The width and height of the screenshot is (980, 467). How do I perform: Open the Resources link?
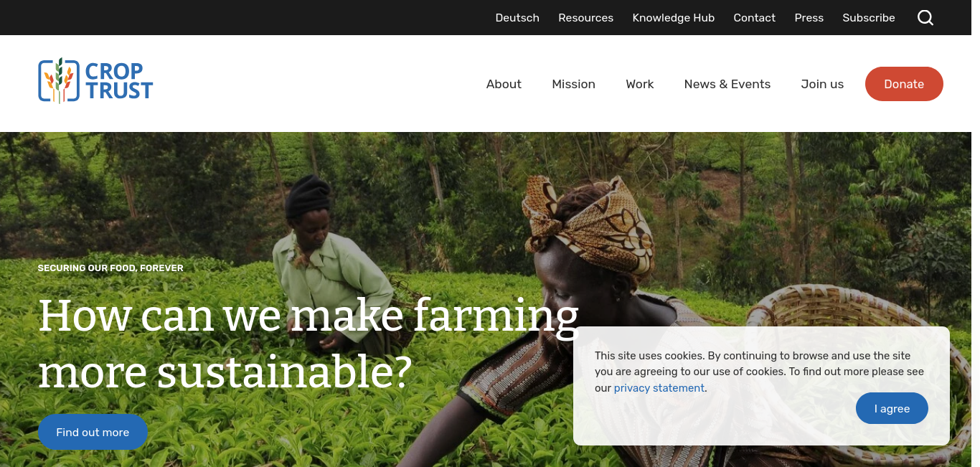585,18
